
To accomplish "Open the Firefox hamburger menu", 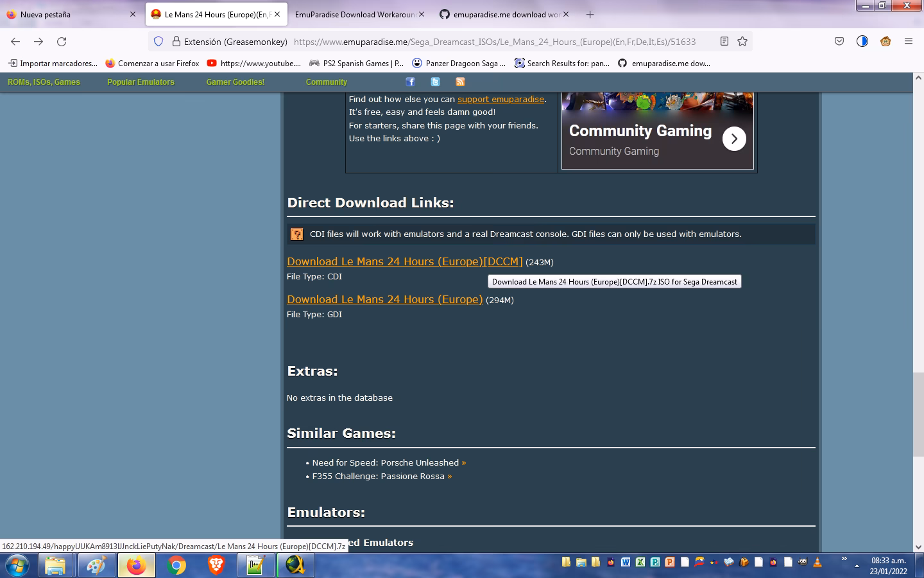I will click(x=909, y=41).
